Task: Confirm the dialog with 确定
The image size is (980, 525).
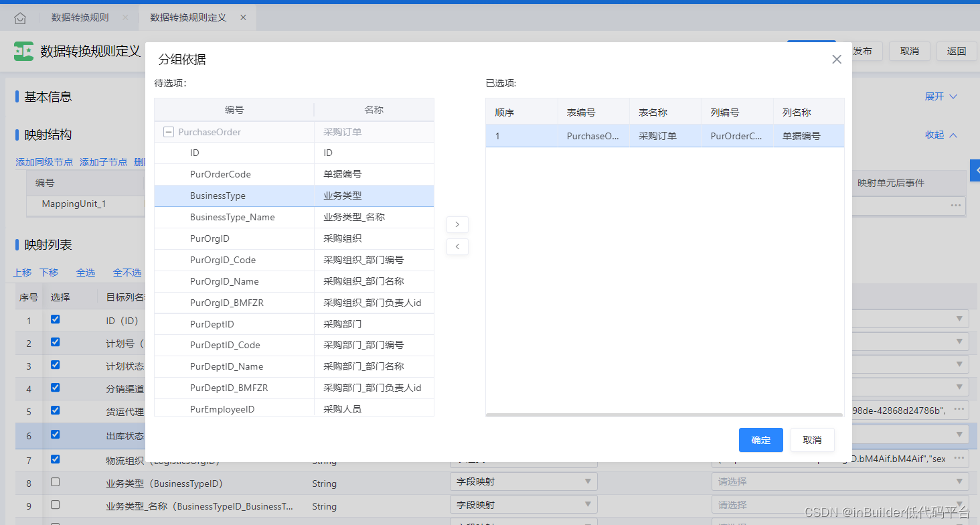Action: pos(761,440)
